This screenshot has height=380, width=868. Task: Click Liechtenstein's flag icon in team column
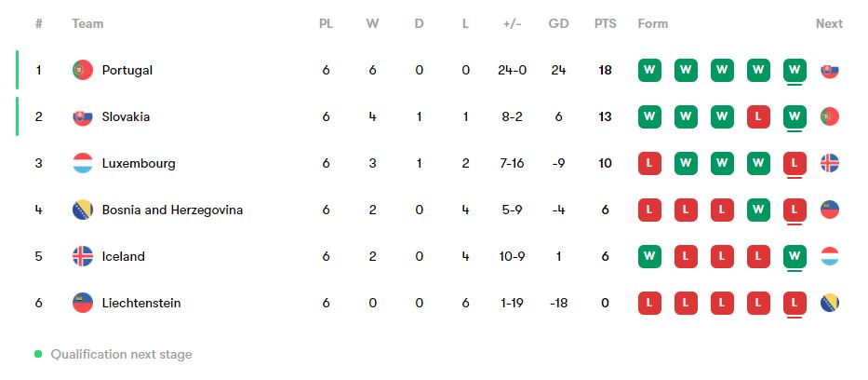point(83,303)
